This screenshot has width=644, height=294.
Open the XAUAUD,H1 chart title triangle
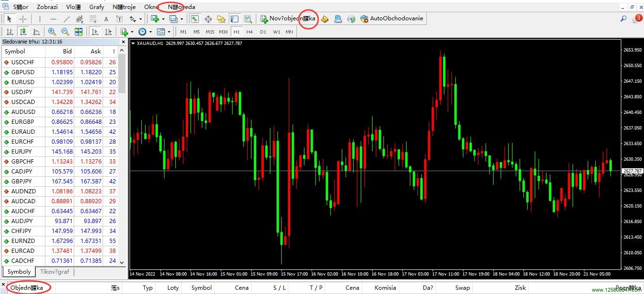[x=133, y=43]
